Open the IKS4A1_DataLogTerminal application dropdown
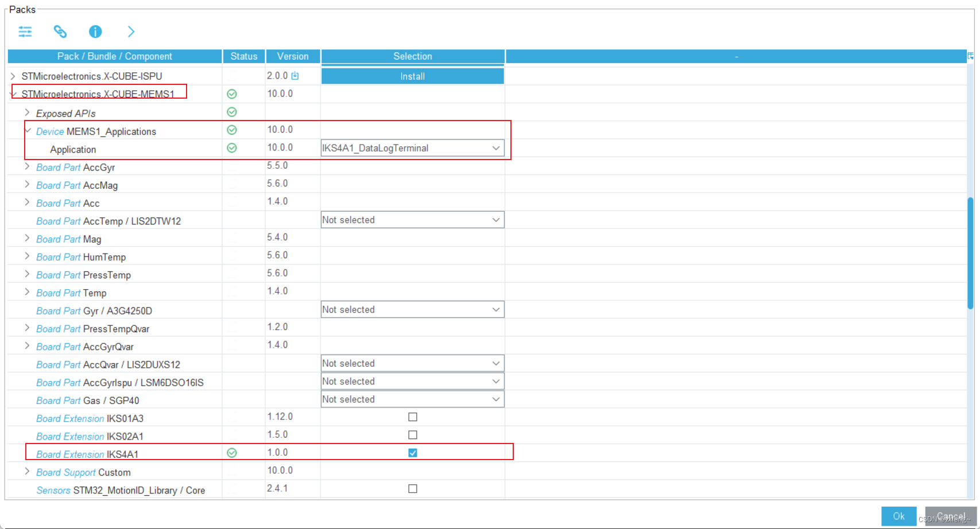Screen dimensions: 980x529 point(412,148)
